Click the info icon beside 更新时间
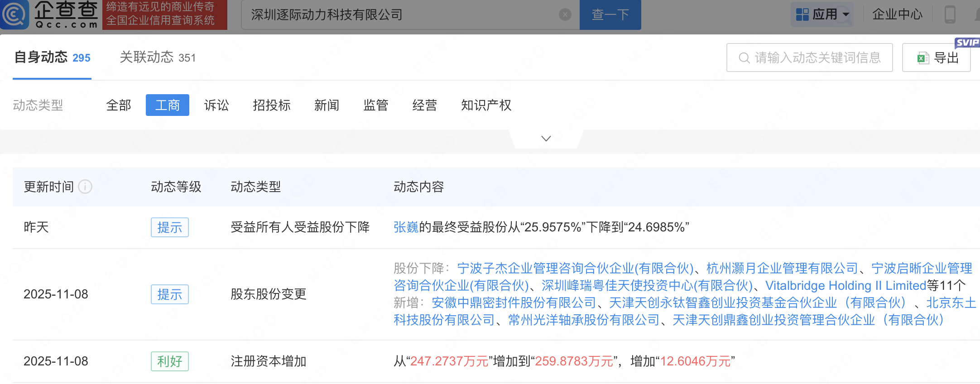The image size is (980, 384). [x=85, y=187]
